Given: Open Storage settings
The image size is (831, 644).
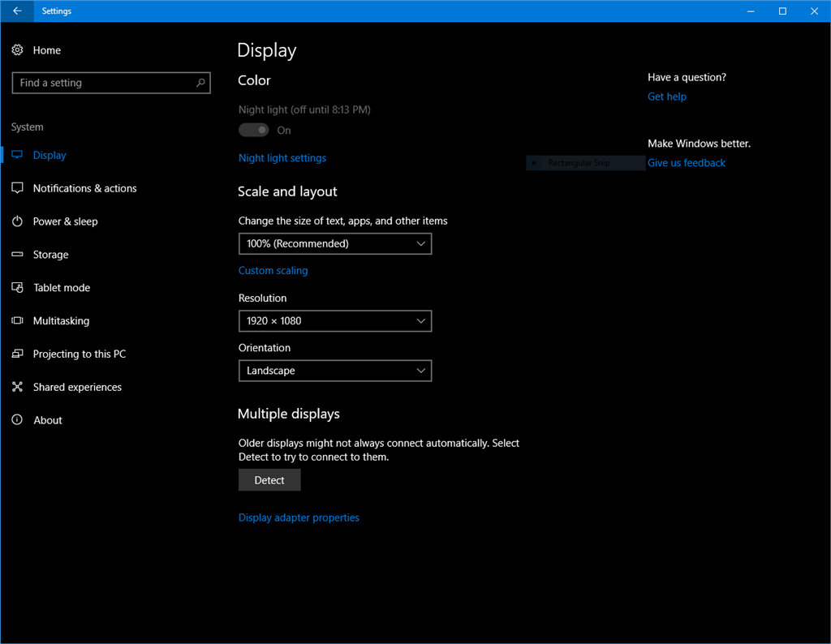Looking at the screenshot, I should point(17,254).
